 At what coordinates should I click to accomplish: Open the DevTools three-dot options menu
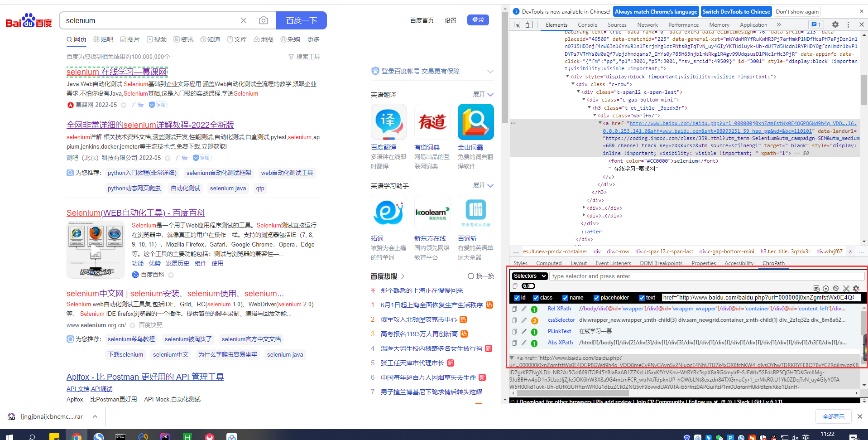(x=849, y=24)
